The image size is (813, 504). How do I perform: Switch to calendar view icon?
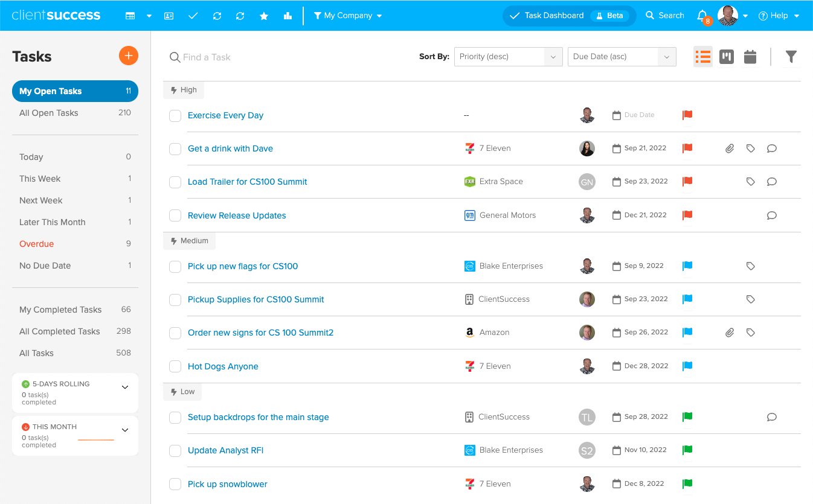tap(750, 57)
